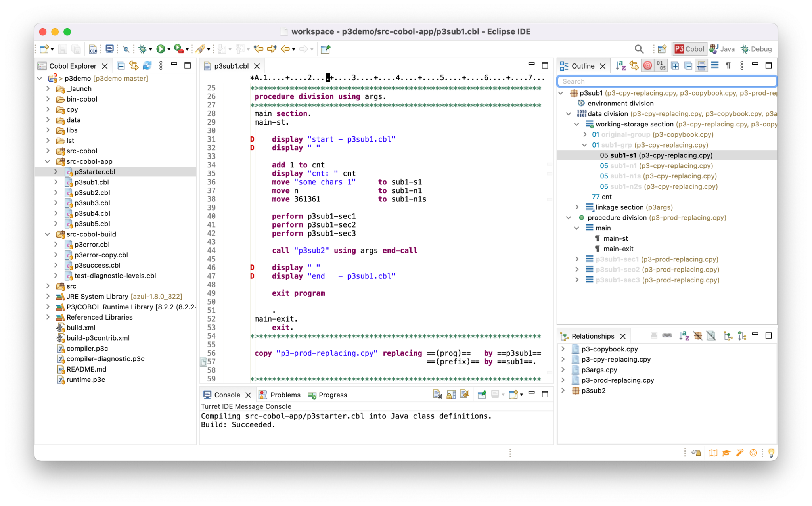Viewport: 812px width, 506px height.
Task: Expand p3sub2 in the Relationships panel
Action: pos(563,390)
